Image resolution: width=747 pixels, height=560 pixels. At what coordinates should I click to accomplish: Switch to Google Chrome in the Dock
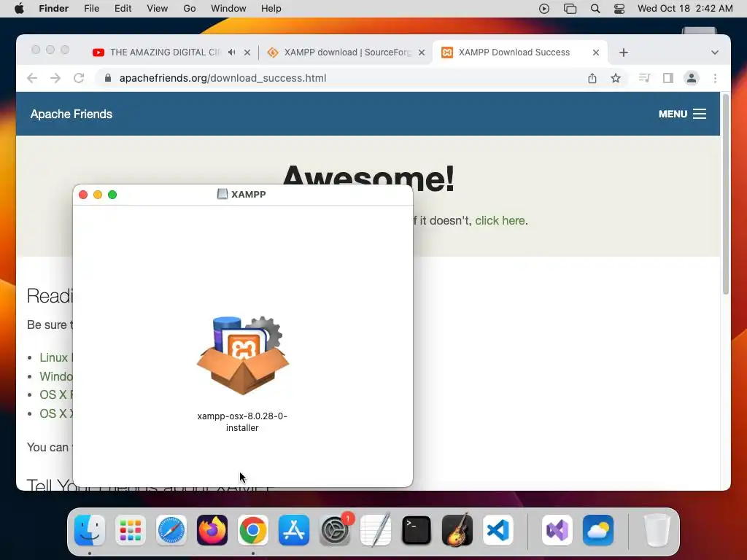[253, 530]
